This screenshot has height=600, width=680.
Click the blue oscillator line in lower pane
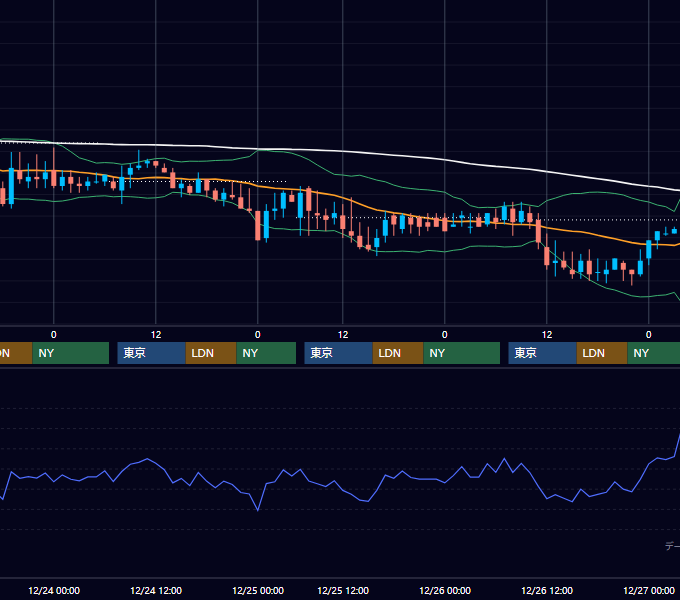pyautogui.click(x=343, y=490)
